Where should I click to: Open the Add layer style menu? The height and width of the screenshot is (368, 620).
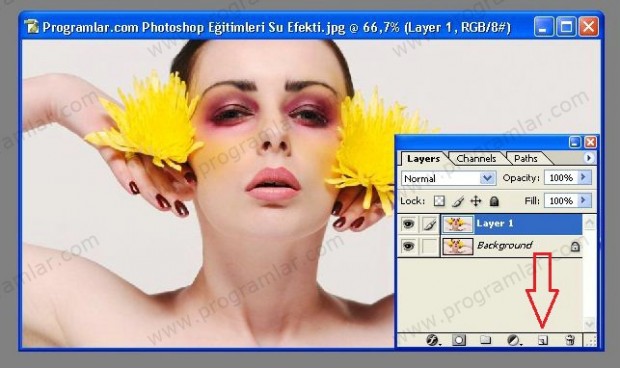point(432,340)
